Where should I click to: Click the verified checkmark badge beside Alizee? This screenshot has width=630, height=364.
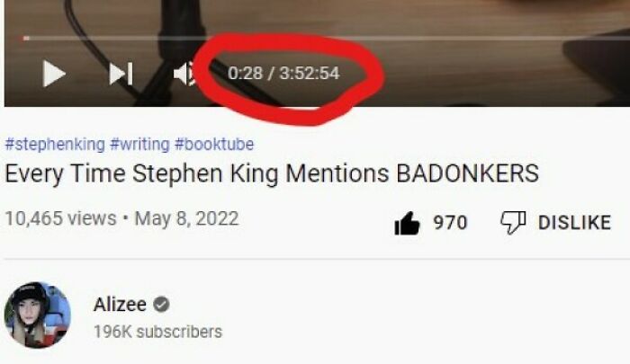click(161, 305)
